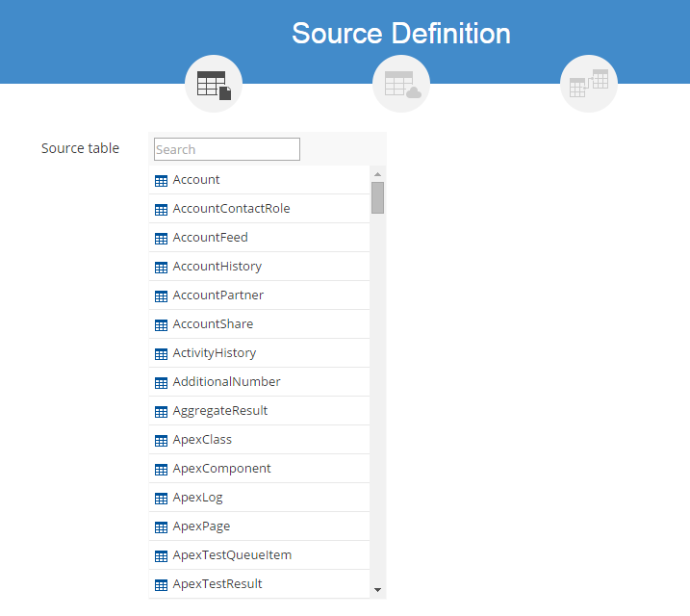
Task: Select the AdditionalNumber entry
Action: (x=226, y=382)
